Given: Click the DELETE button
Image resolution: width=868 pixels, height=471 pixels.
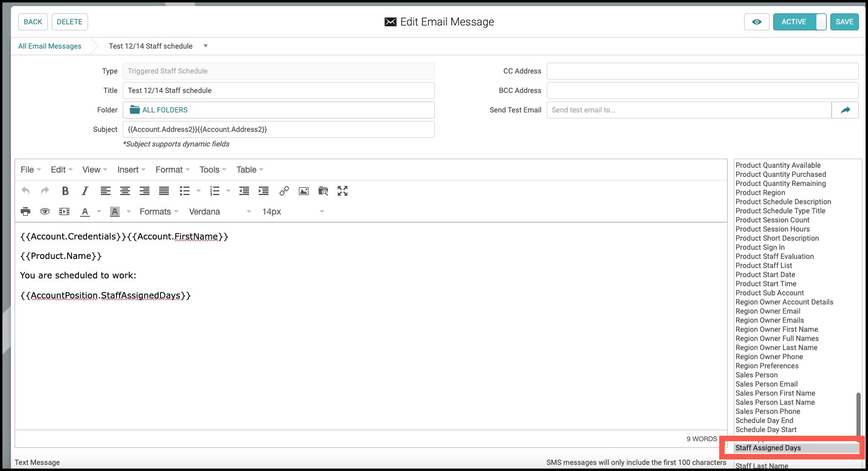Looking at the screenshot, I should click(70, 22).
